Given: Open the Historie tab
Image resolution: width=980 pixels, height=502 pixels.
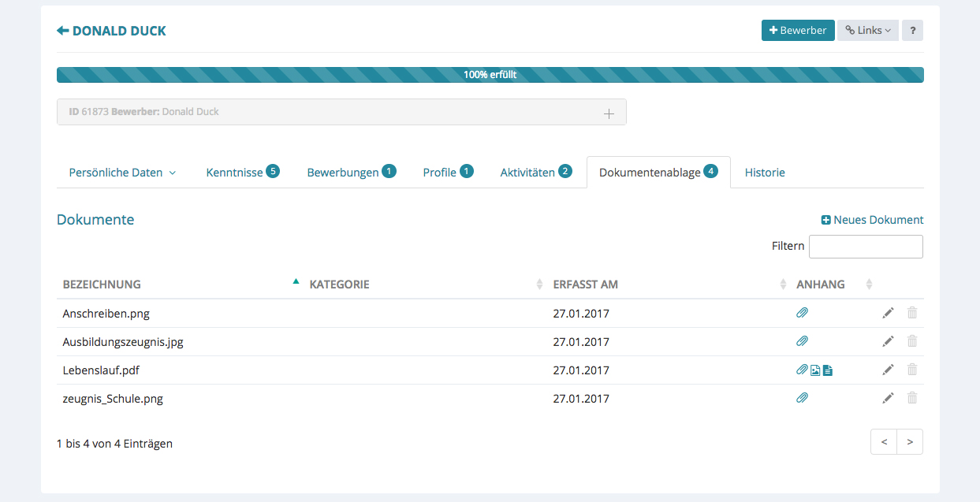Looking at the screenshot, I should click(x=764, y=173).
